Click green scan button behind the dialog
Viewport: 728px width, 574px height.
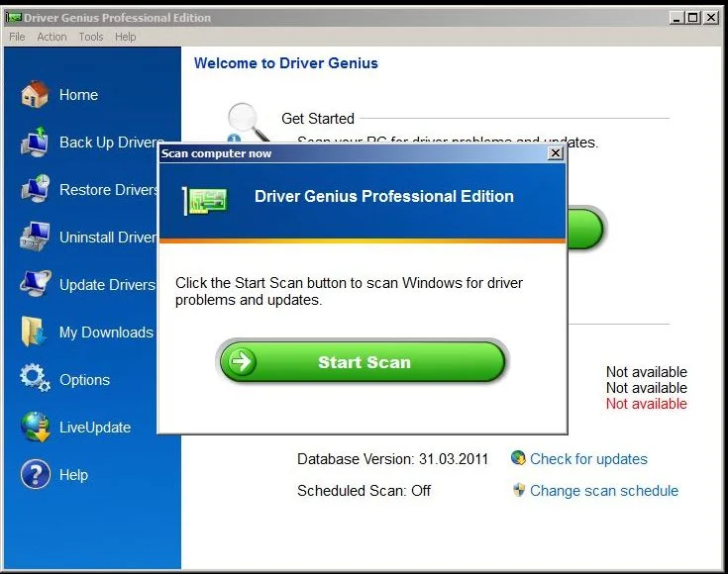pos(585,229)
